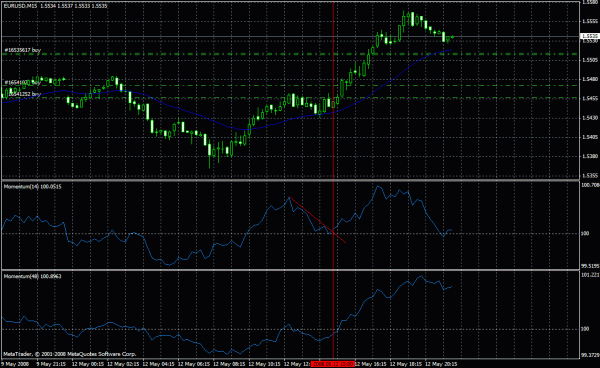Click the 12 May 02:15 time label
Image resolution: width=600 pixels, height=368 pixels.
coord(123,364)
